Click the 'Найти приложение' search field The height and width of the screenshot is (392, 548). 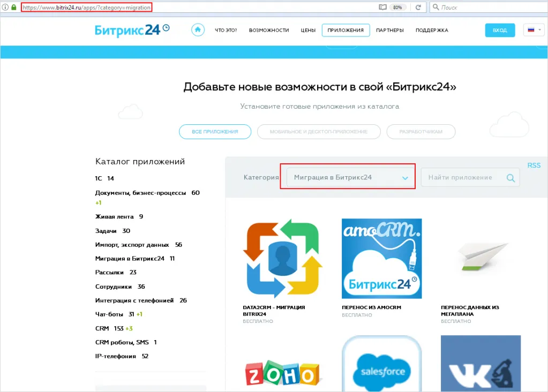pyautogui.click(x=461, y=178)
